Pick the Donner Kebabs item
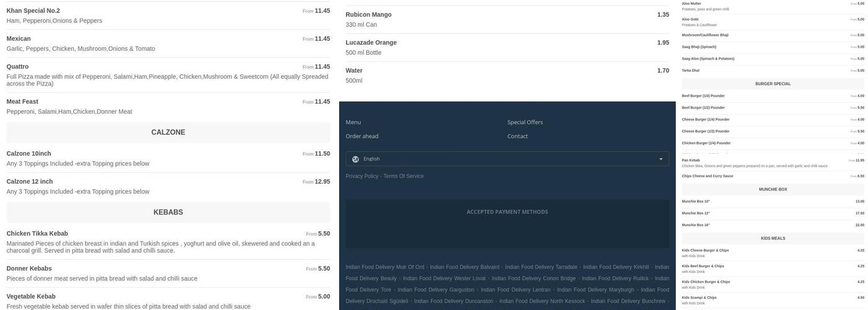The image size is (868, 310). 29,268
